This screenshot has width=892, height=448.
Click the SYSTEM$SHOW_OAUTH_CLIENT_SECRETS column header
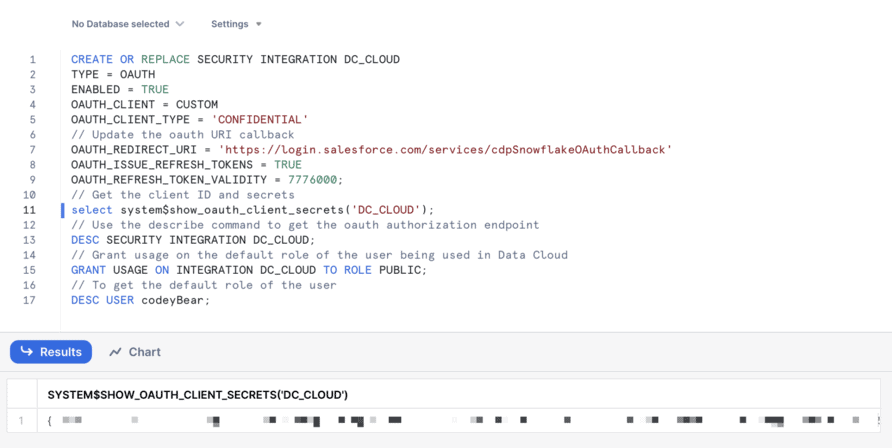tap(198, 395)
